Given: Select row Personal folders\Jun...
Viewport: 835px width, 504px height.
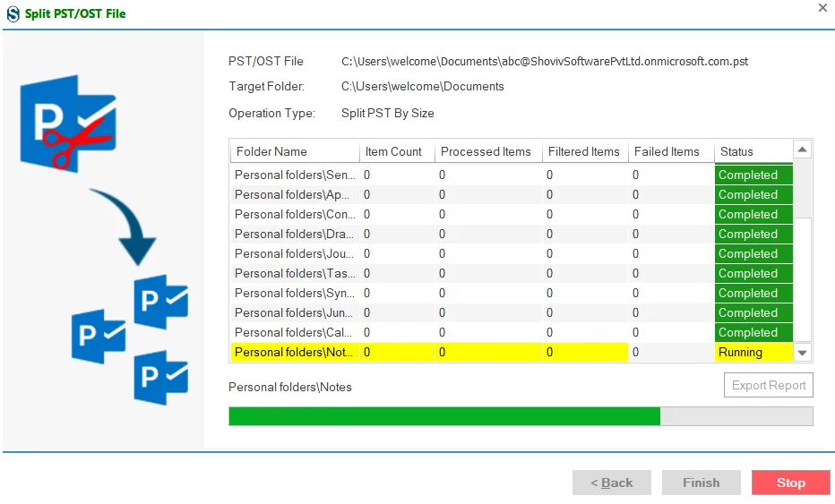Looking at the screenshot, I should (x=512, y=313).
